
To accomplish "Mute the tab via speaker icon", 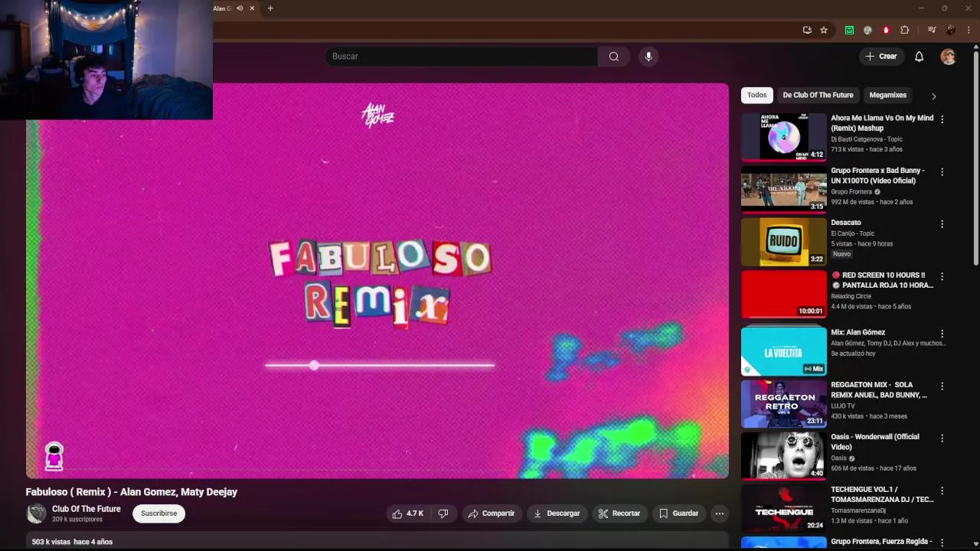I will (240, 8).
